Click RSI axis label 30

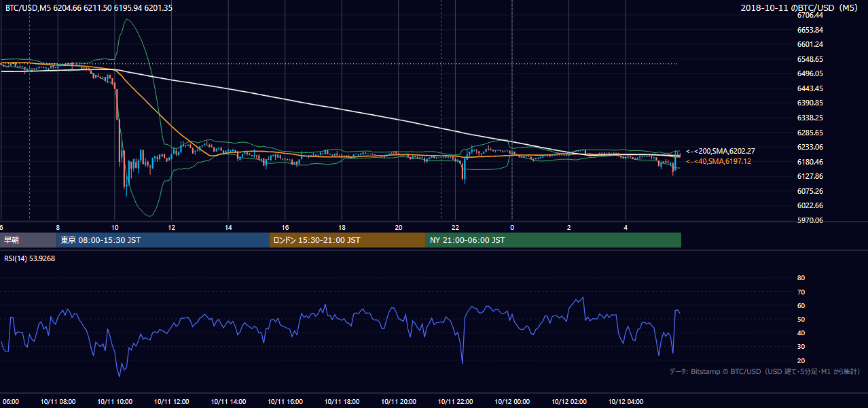(801, 347)
